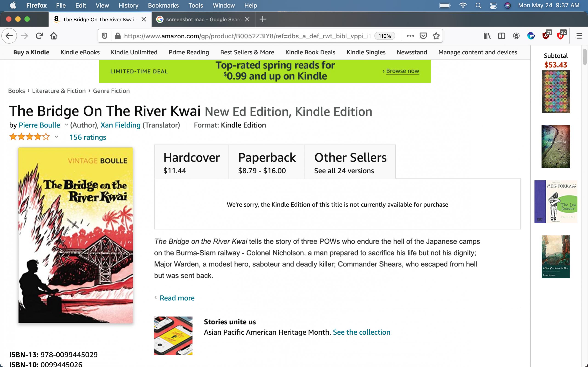
Task: Open the Read more link
Action: (x=177, y=298)
